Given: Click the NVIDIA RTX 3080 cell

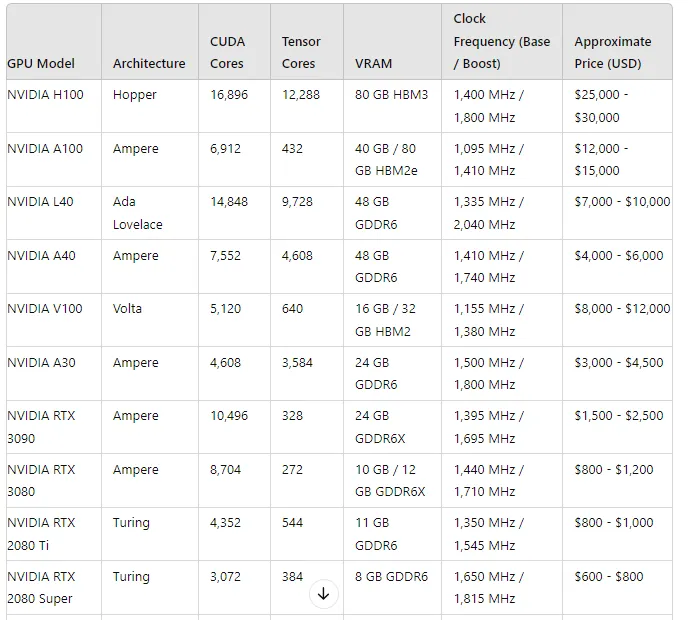Looking at the screenshot, I should [41, 480].
